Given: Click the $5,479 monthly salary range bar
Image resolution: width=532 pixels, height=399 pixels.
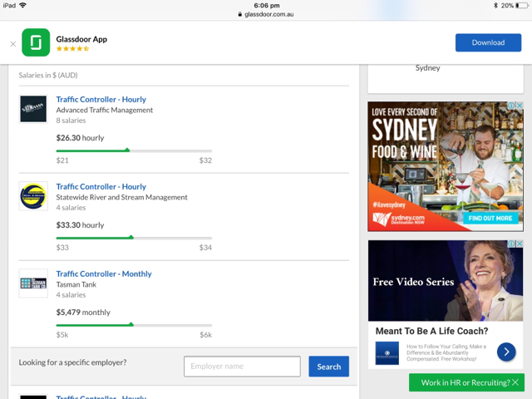Looking at the screenshot, I should tap(133, 325).
